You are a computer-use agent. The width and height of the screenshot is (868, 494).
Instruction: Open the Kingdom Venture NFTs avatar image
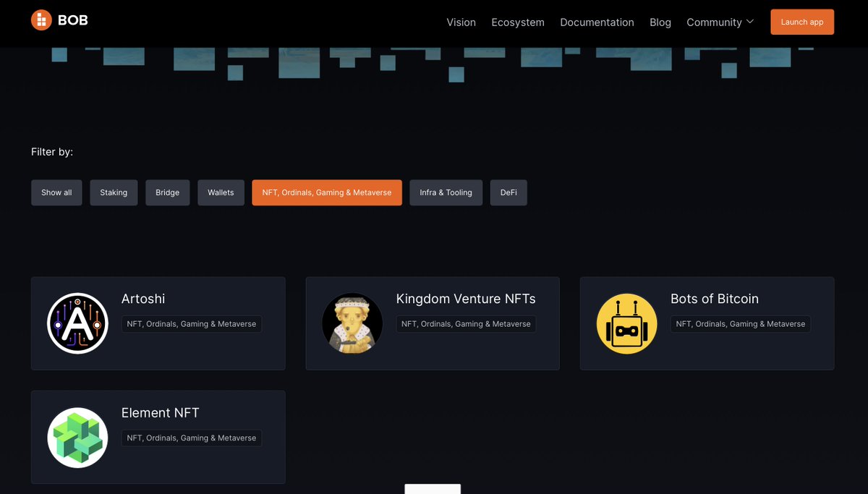352,323
